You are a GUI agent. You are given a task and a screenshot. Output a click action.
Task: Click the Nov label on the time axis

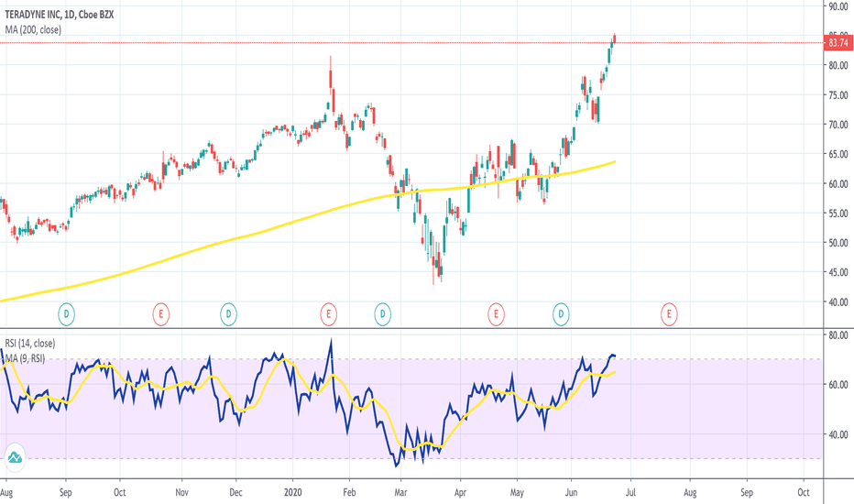click(x=182, y=493)
